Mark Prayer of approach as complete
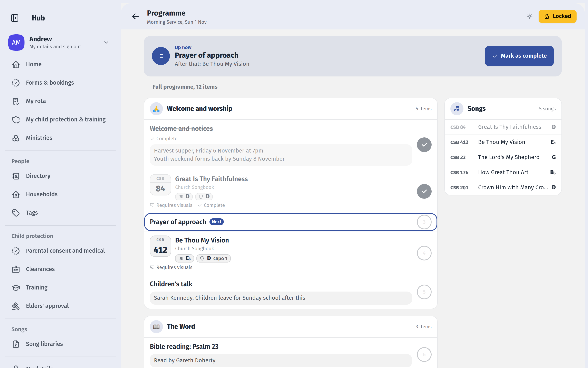This screenshot has height=368, width=588. [x=519, y=56]
